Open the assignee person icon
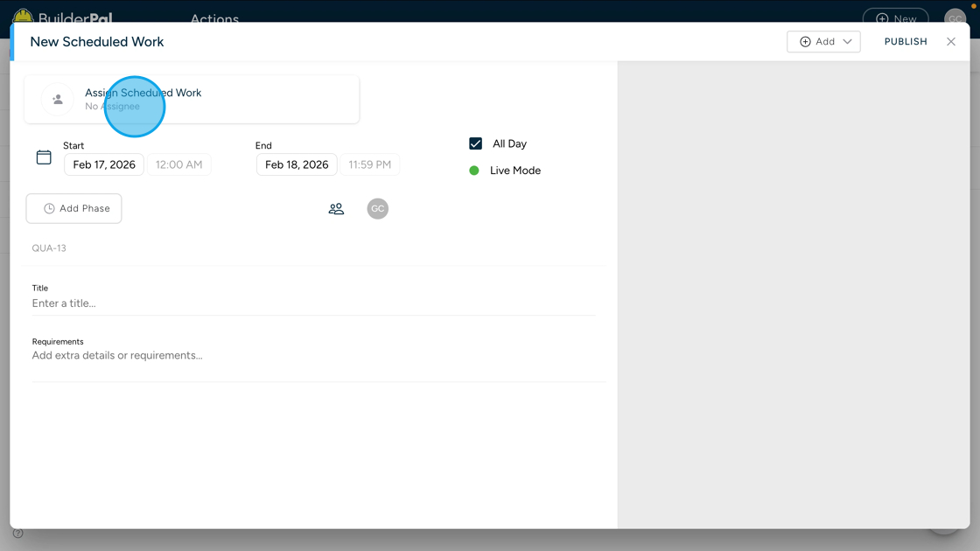980x551 pixels. (x=57, y=99)
